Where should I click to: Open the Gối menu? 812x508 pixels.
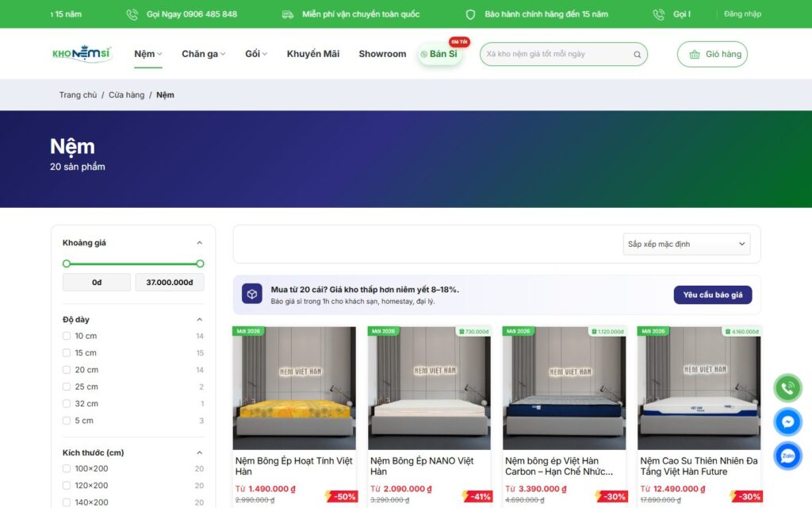click(256, 54)
